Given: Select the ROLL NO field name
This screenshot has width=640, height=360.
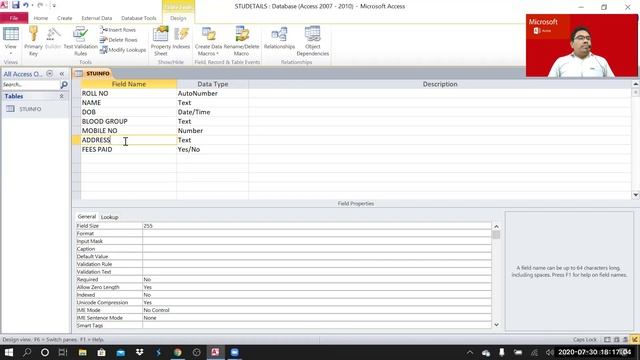Looking at the screenshot, I should pos(129,93).
